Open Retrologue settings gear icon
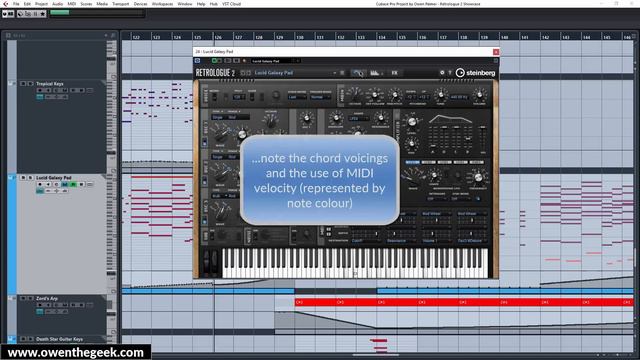 (x=442, y=73)
